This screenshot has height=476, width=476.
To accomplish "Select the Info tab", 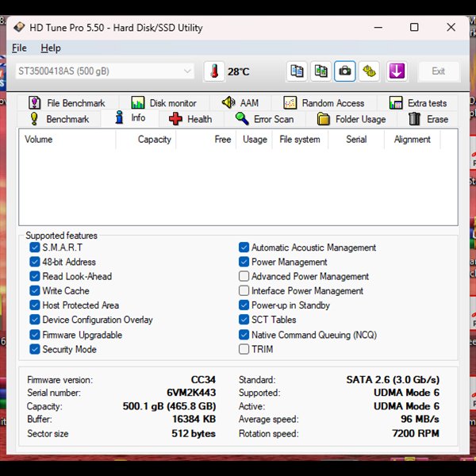I will (x=130, y=117).
